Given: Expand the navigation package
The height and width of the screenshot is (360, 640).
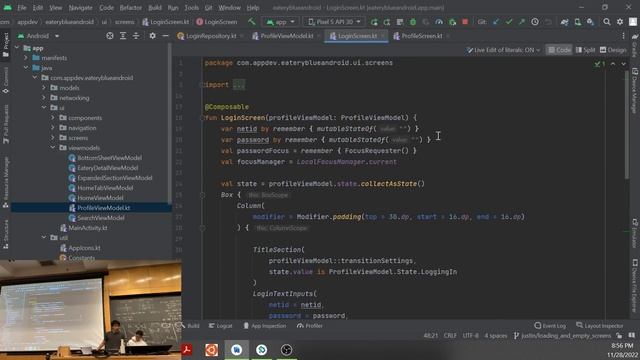Looking at the screenshot, I should [x=53, y=128].
